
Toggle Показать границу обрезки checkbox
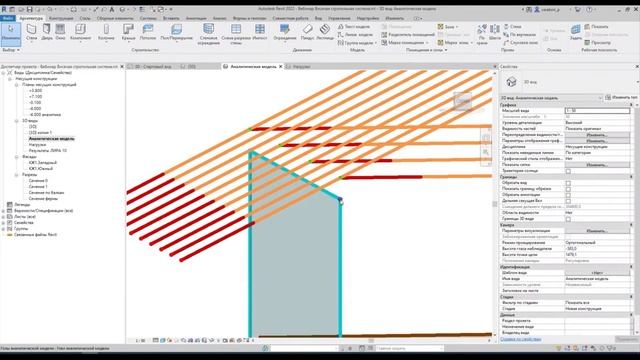(568, 189)
